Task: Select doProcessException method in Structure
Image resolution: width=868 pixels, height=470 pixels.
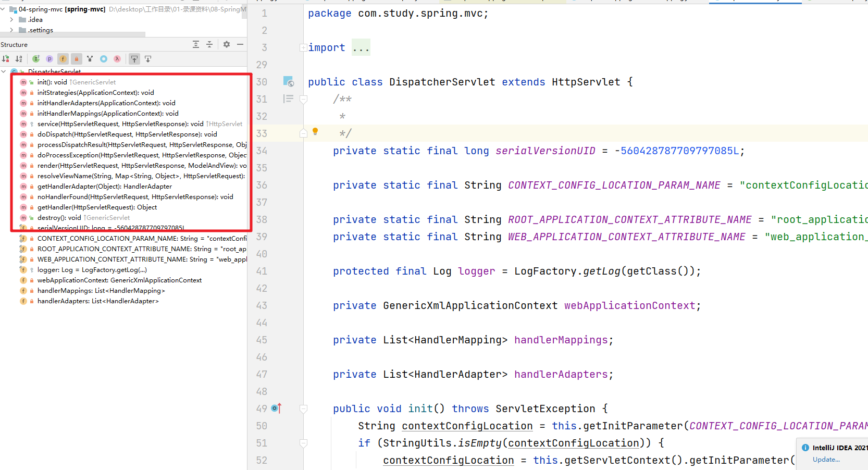Action: (142, 155)
